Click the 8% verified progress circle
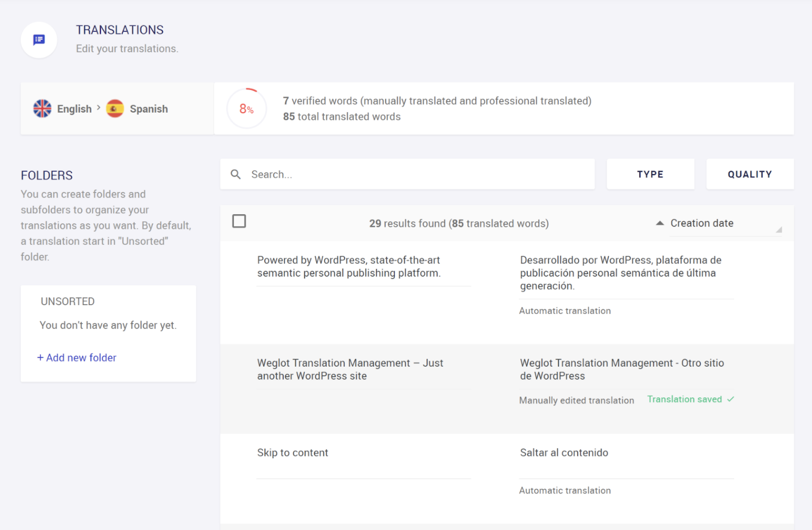This screenshot has width=812, height=530. (x=247, y=109)
